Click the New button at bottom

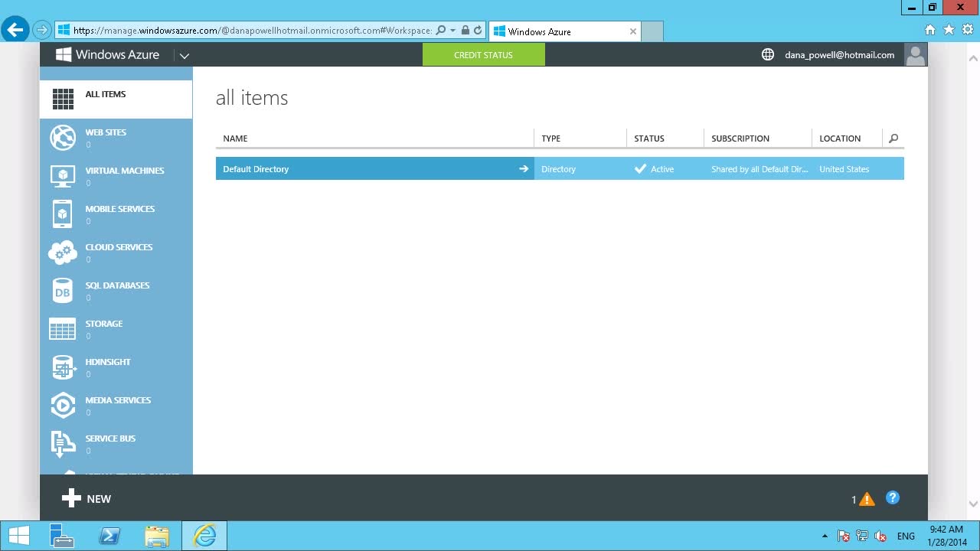coord(87,499)
